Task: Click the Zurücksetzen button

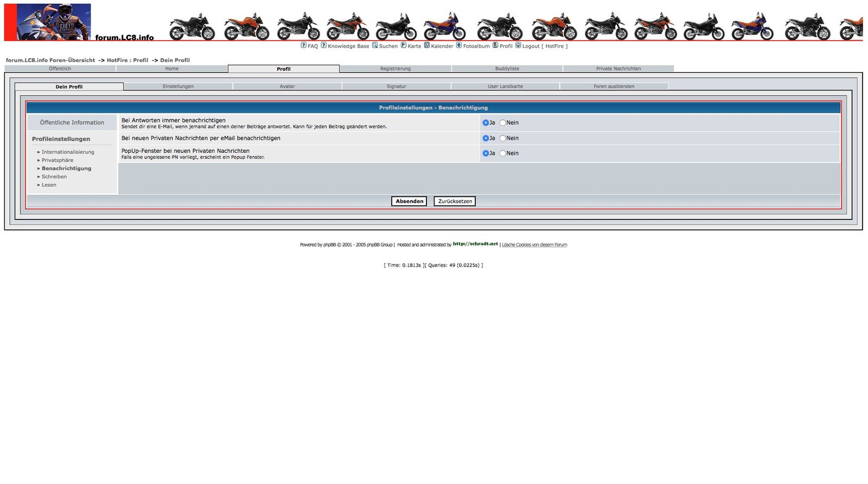Action: (x=455, y=201)
